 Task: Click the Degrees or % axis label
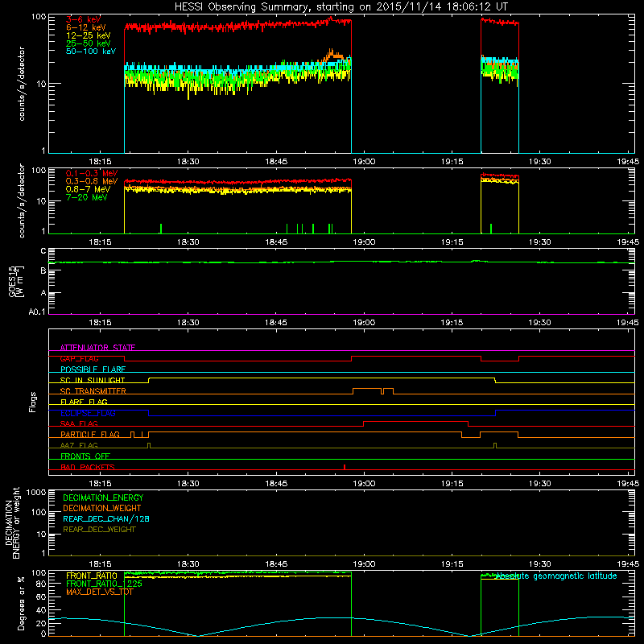click(x=21, y=604)
